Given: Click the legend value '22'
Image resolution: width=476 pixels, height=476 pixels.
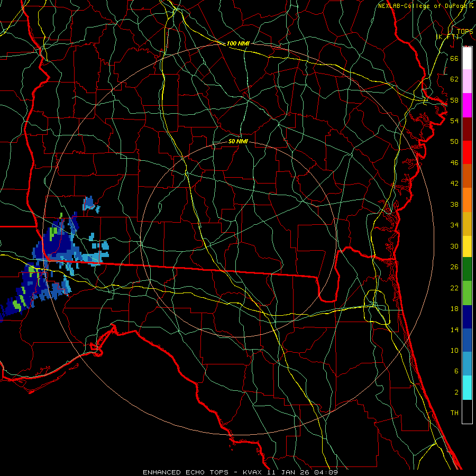Looking at the screenshot, I should (x=454, y=288).
